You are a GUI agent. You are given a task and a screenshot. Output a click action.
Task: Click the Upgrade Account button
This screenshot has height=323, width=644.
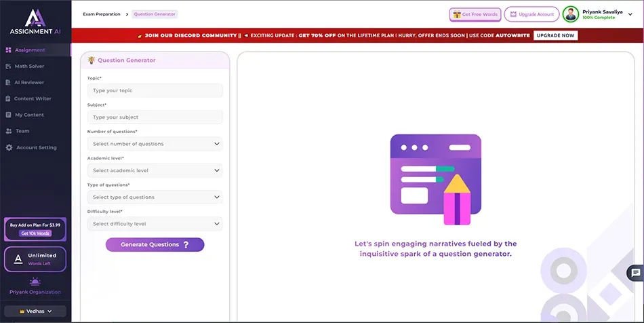pos(531,14)
